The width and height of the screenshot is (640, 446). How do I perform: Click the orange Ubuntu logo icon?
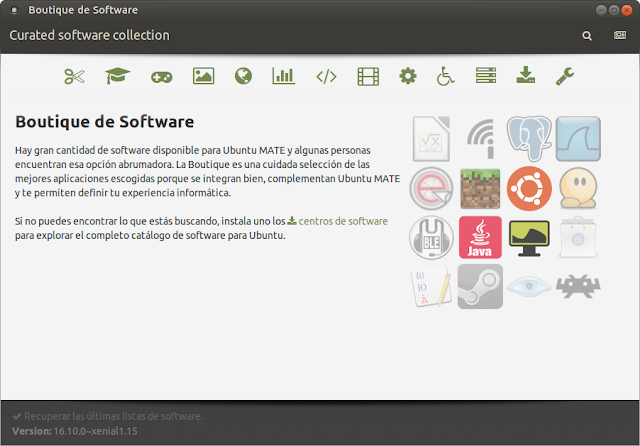[529, 189]
